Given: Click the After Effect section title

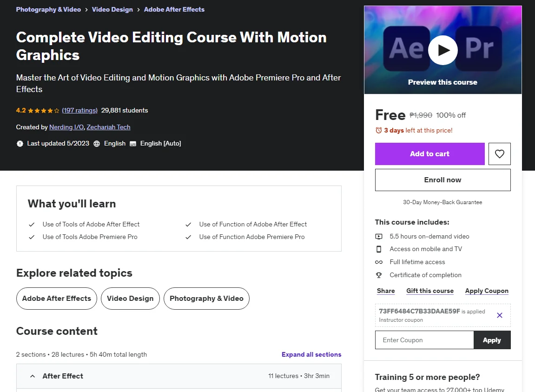Looking at the screenshot, I should (x=63, y=376).
